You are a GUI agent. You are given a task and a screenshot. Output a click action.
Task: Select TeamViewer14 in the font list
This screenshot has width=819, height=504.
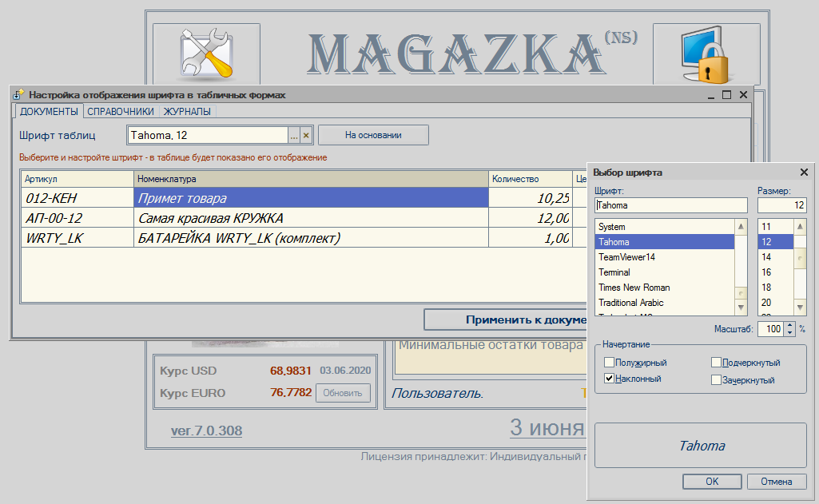click(665, 257)
